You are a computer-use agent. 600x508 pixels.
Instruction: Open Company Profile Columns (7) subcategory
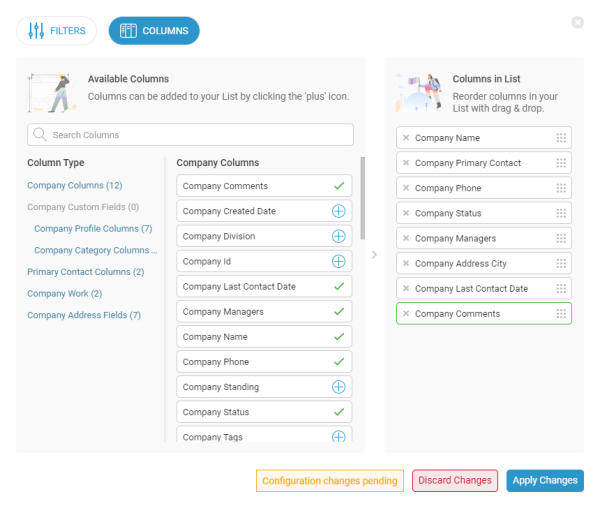pyautogui.click(x=92, y=229)
